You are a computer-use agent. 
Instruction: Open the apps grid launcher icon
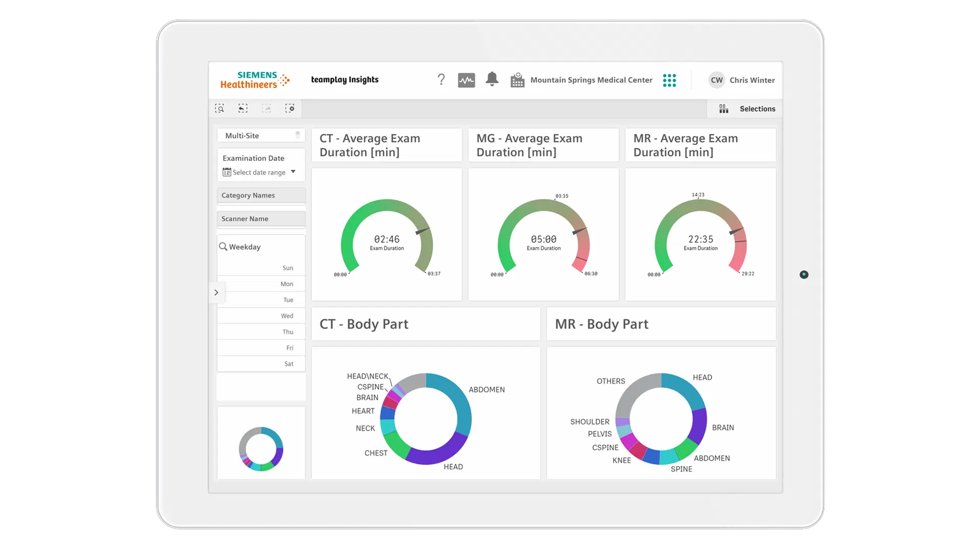[x=669, y=80]
